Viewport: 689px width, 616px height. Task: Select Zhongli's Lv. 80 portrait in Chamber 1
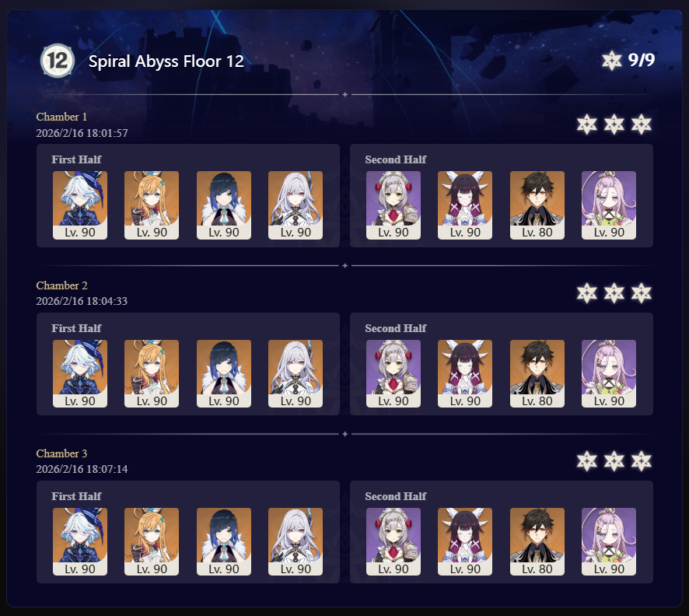coord(537,205)
